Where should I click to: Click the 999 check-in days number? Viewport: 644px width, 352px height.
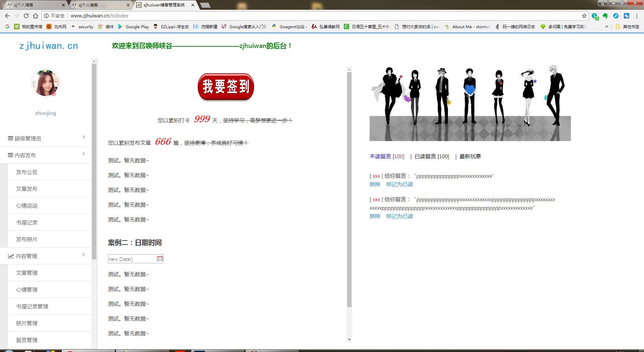tap(202, 119)
